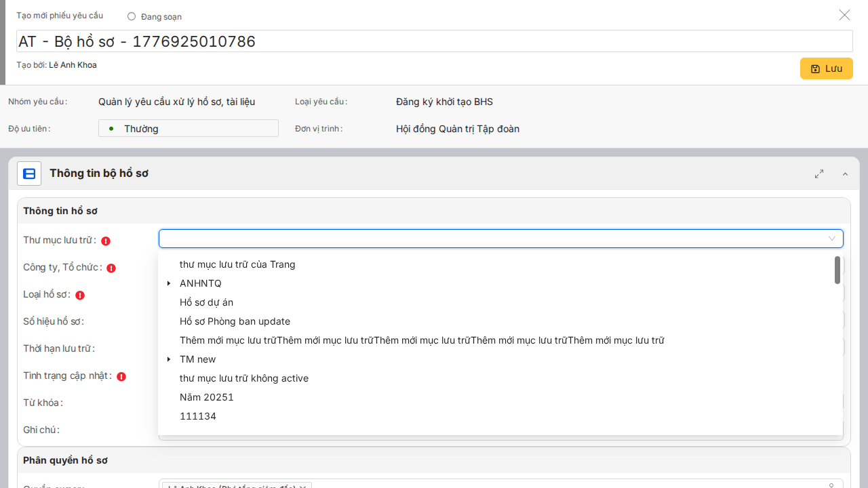Viewport: 868px width, 488px height.
Task: Click the dropdown list scrollbar thumb
Action: click(837, 270)
